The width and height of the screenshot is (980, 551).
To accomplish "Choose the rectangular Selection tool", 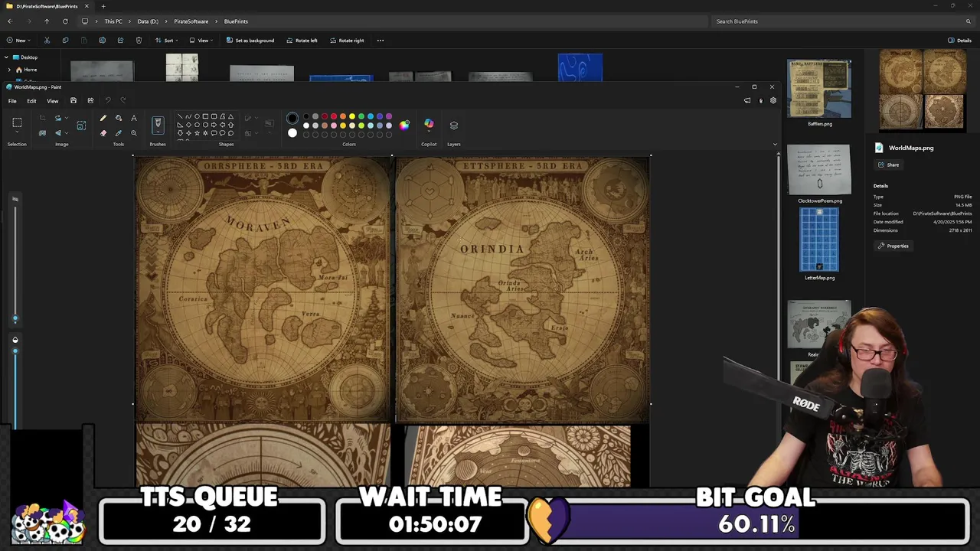I will [x=17, y=122].
